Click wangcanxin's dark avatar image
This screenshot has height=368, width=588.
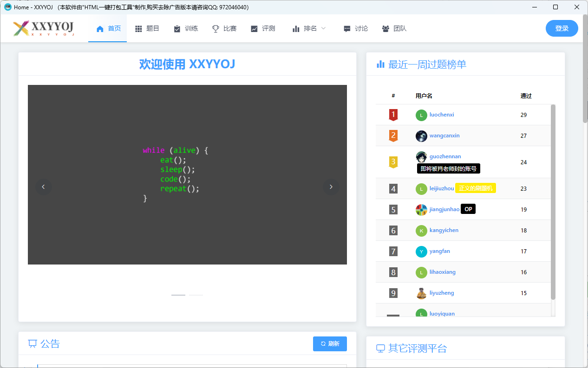coord(421,136)
